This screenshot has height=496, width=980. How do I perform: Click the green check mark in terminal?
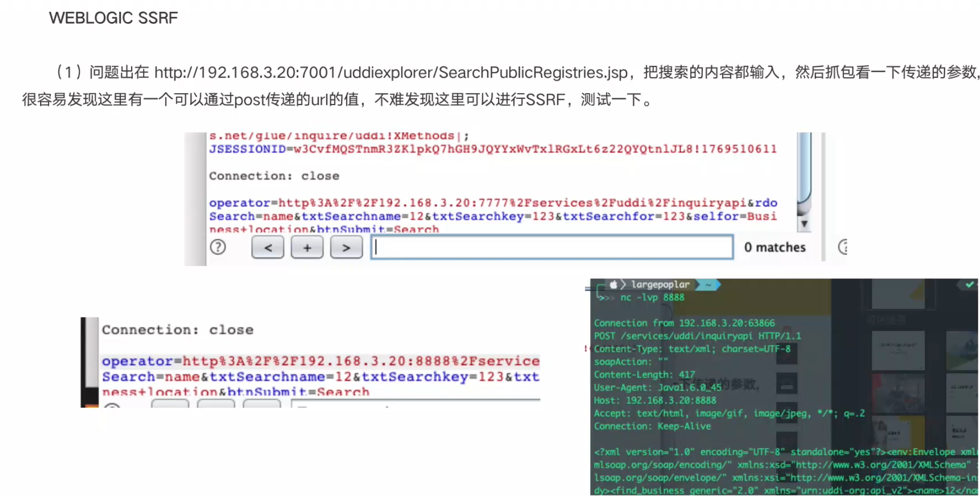coord(969,284)
